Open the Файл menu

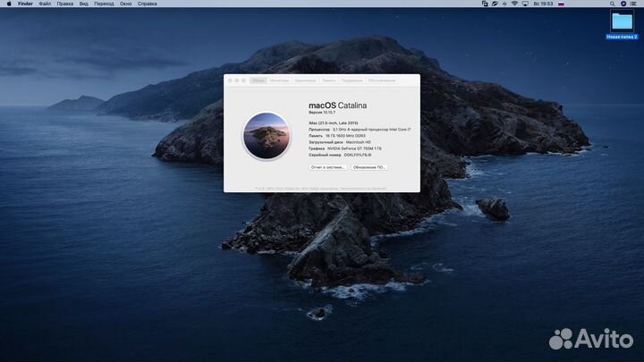(45, 4)
